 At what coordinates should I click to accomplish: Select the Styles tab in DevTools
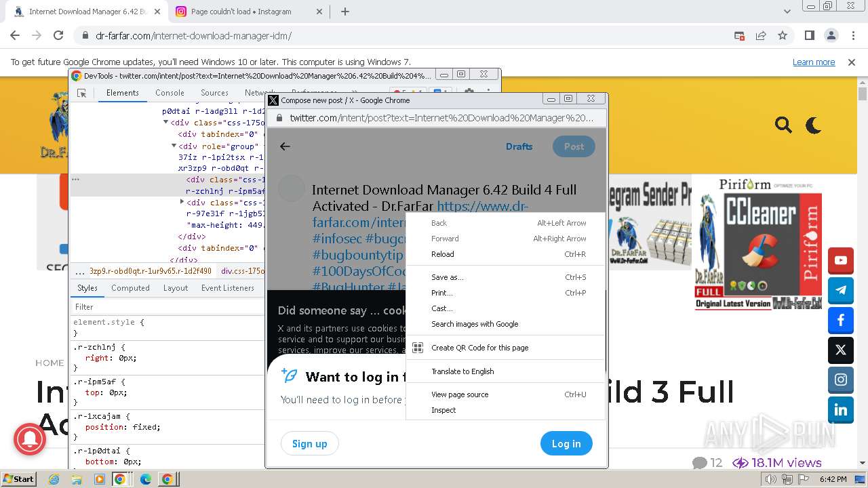[x=87, y=288]
